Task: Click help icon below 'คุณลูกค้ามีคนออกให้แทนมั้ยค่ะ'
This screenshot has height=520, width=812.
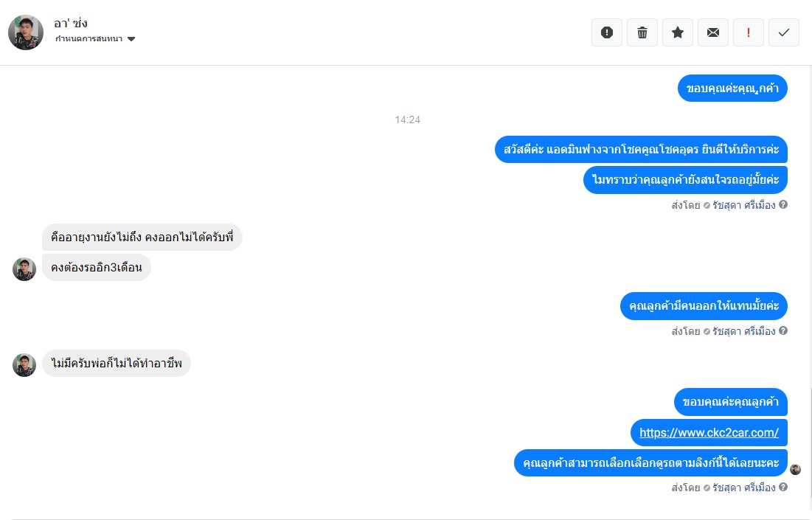Action: click(x=783, y=330)
